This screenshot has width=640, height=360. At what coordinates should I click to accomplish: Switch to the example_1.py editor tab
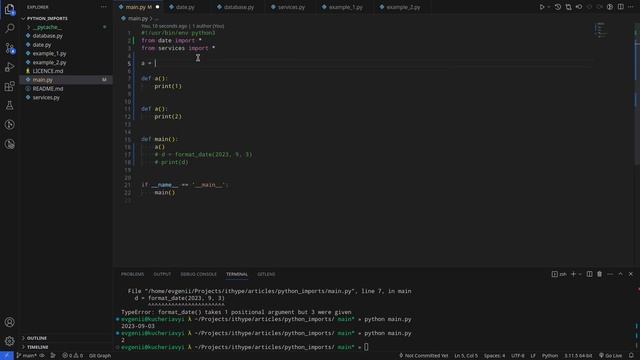(345, 7)
